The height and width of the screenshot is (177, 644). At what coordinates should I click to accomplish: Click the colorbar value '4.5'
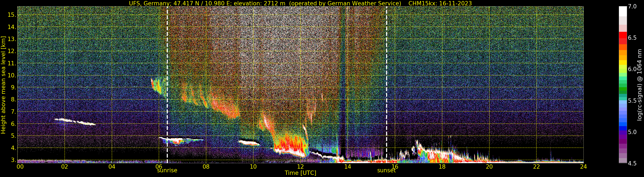632,163
